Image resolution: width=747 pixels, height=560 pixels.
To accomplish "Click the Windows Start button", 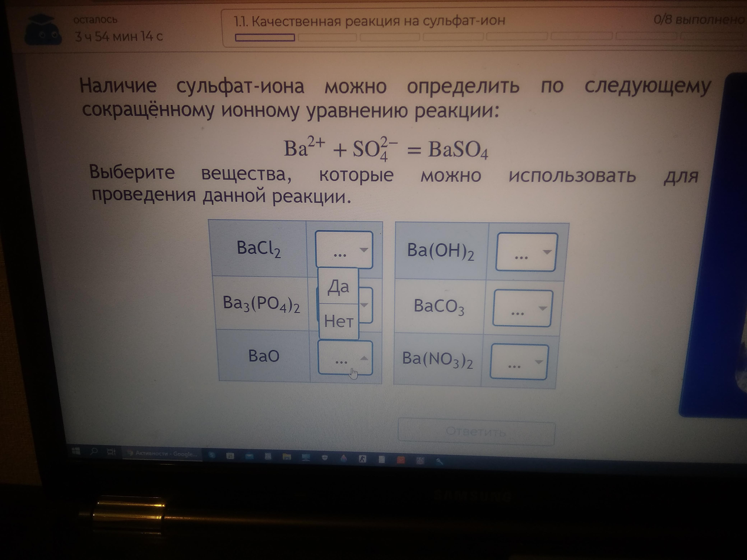I will coord(76,451).
